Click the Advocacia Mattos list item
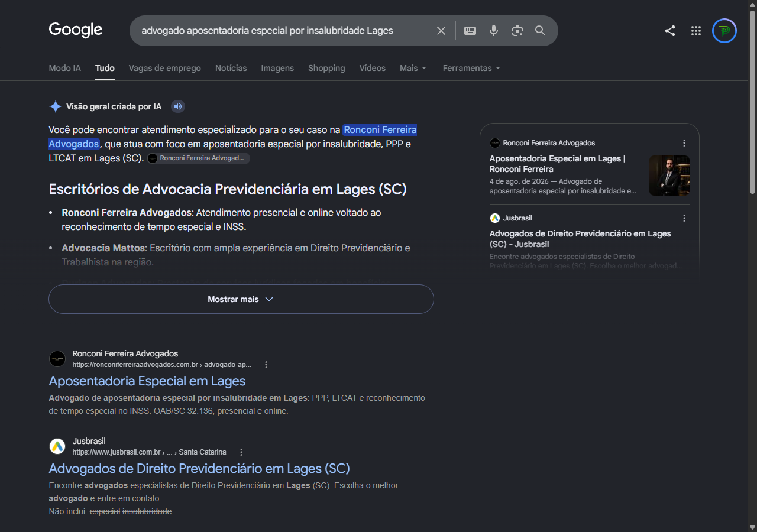 click(x=236, y=255)
